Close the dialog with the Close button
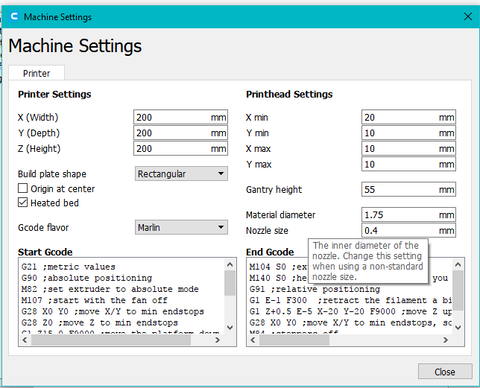This screenshot has width=480, height=388. pyautogui.click(x=445, y=371)
